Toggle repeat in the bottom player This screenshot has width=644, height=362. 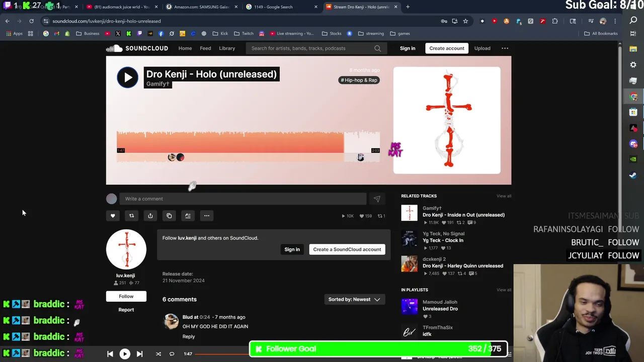click(172, 354)
